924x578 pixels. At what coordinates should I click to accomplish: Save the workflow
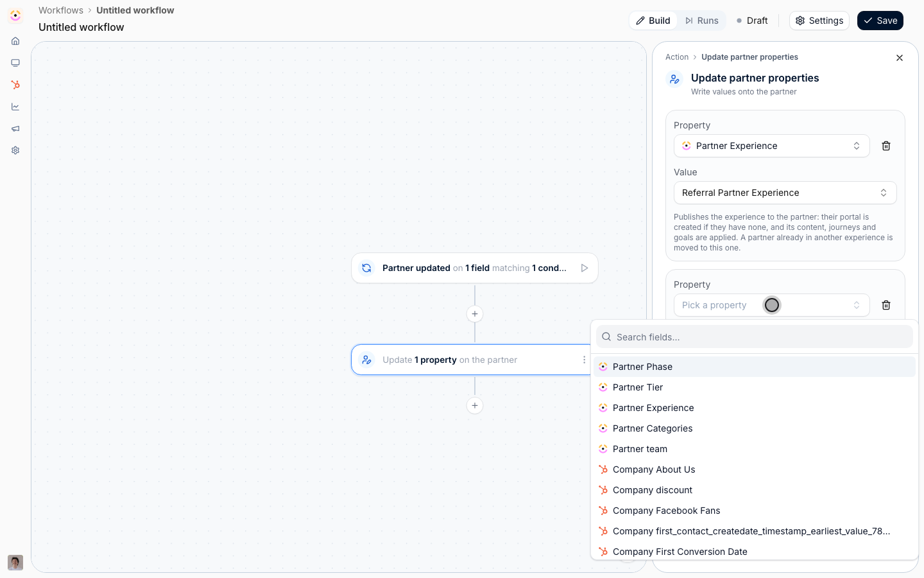[x=880, y=21]
